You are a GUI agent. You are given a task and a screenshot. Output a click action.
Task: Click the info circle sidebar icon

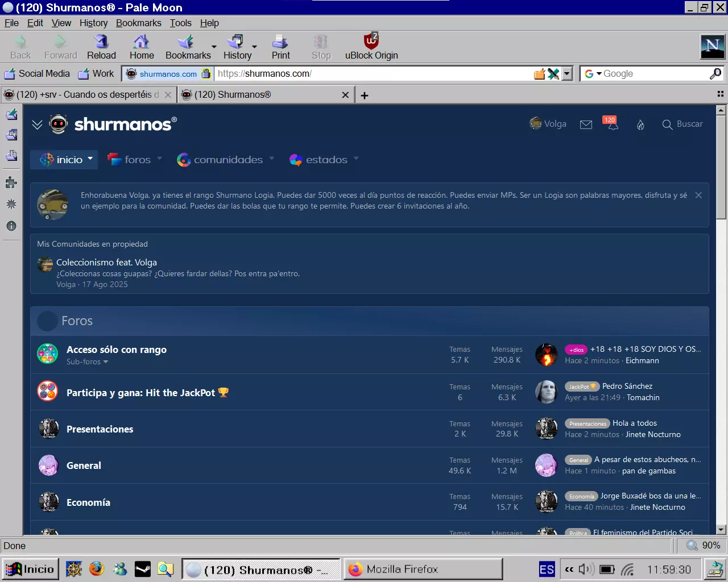coord(11,226)
